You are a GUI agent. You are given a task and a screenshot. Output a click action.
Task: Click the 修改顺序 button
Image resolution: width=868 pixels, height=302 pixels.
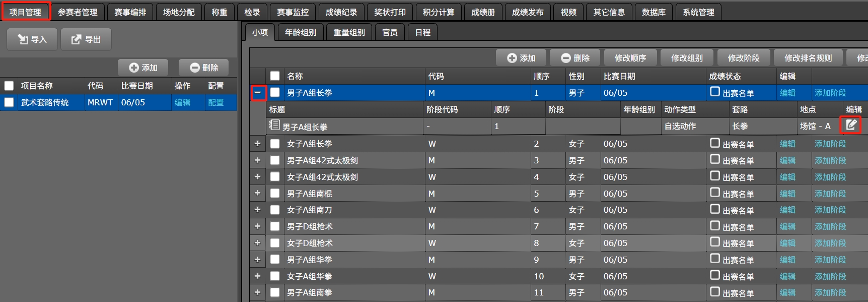click(630, 58)
